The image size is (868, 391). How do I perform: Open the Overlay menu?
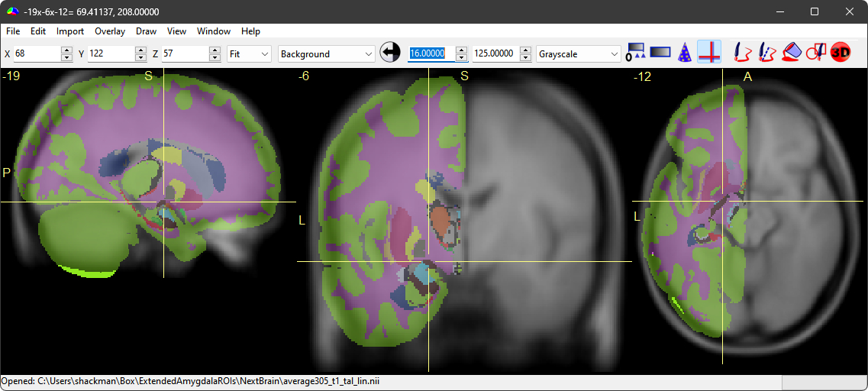[x=110, y=31]
